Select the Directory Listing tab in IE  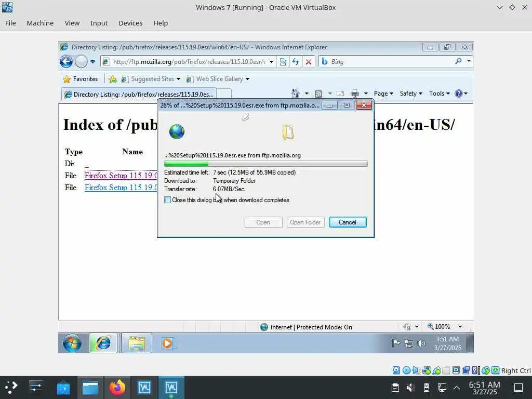[138, 95]
